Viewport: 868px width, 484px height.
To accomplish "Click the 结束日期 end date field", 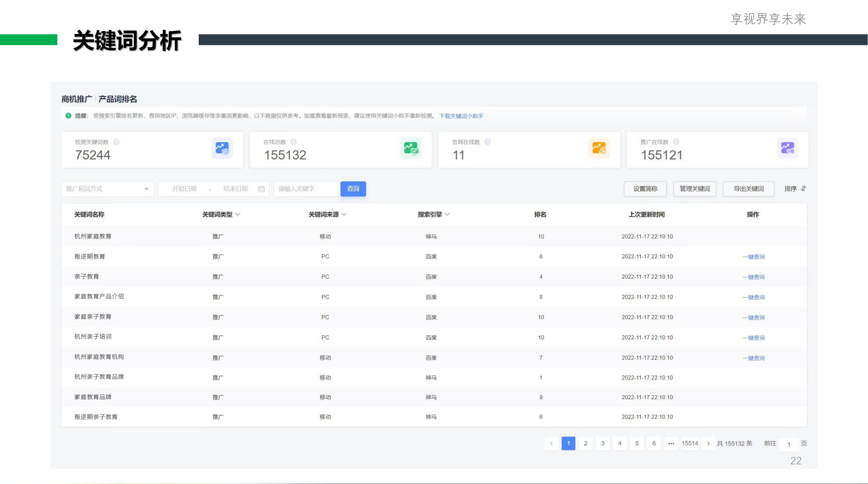I will tap(235, 189).
